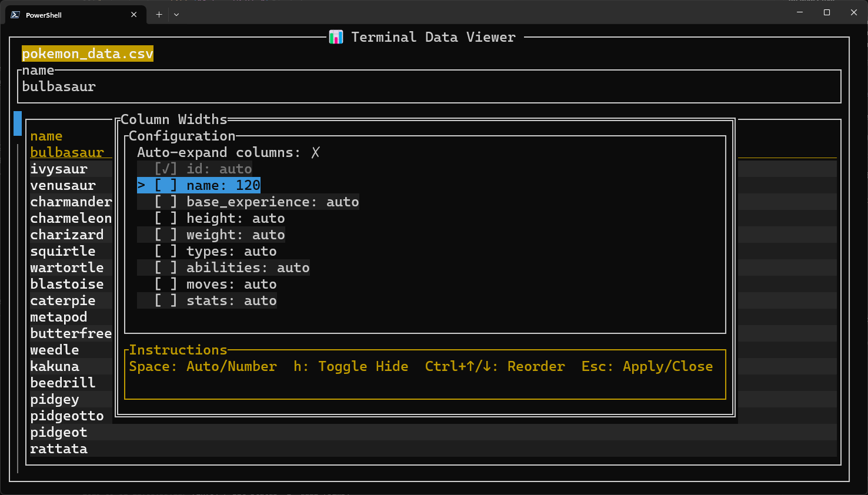Toggle the abilities column checkbox
The width and height of the screenshot is (868, 495).
(166, 268)
